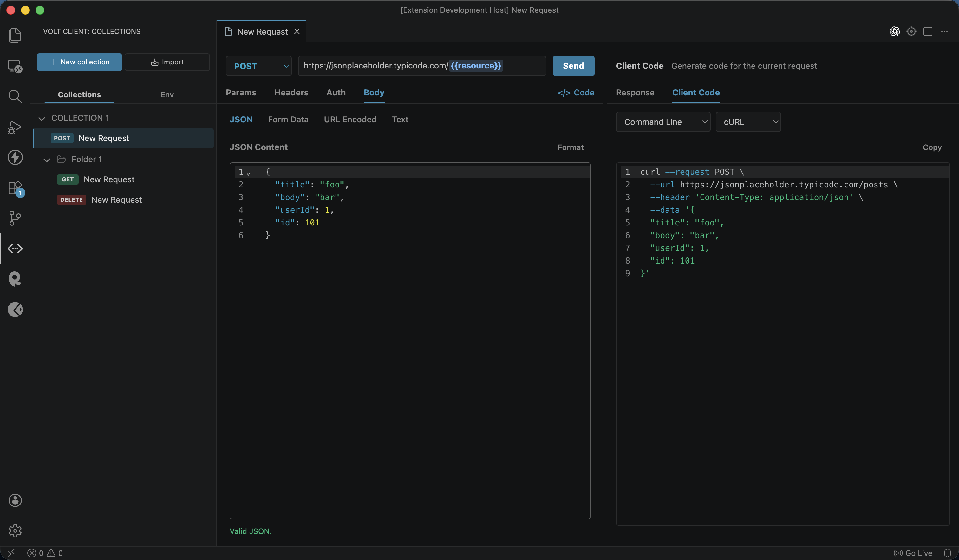Select the Client Code tab
The width and height of the screenshot is (959, 560).
696,93
